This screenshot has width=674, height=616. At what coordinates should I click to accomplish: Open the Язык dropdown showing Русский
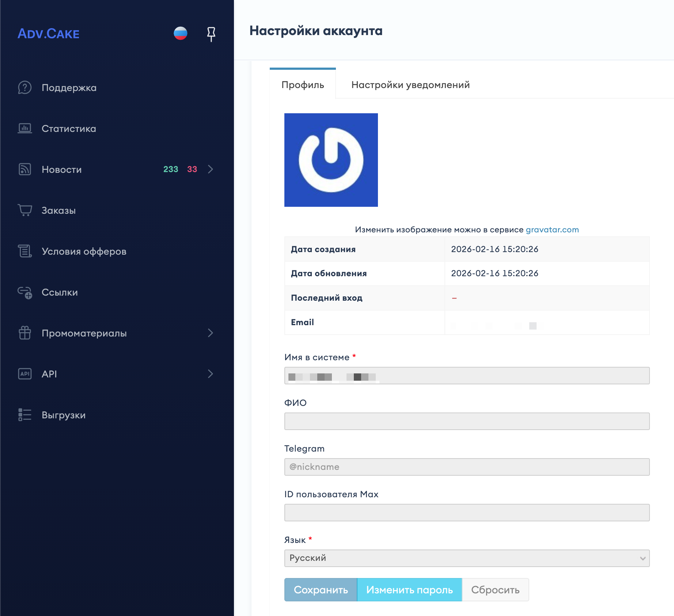point(467,558)
